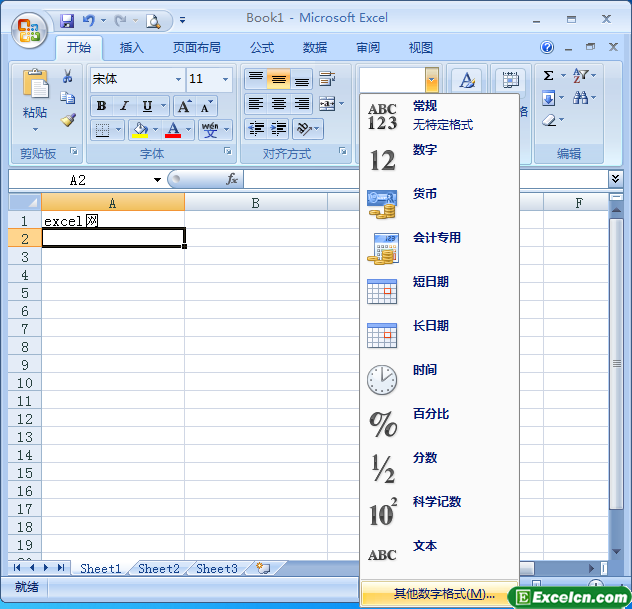Switch to the 公式 tab
The image size is (632, 609).
click(262, 48)
